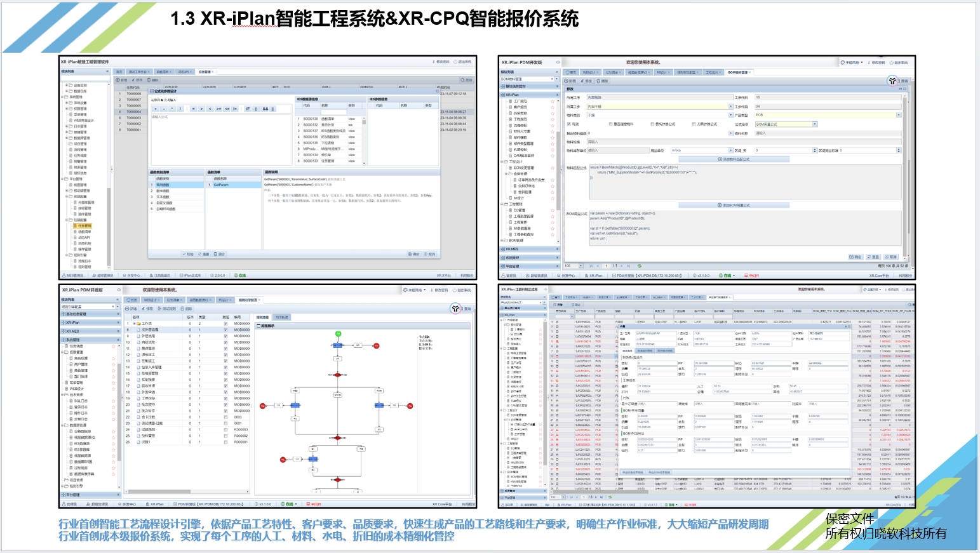Click 校验 button in formula design dialog
This screenshot has height=553, width=980.
(188, 254)
